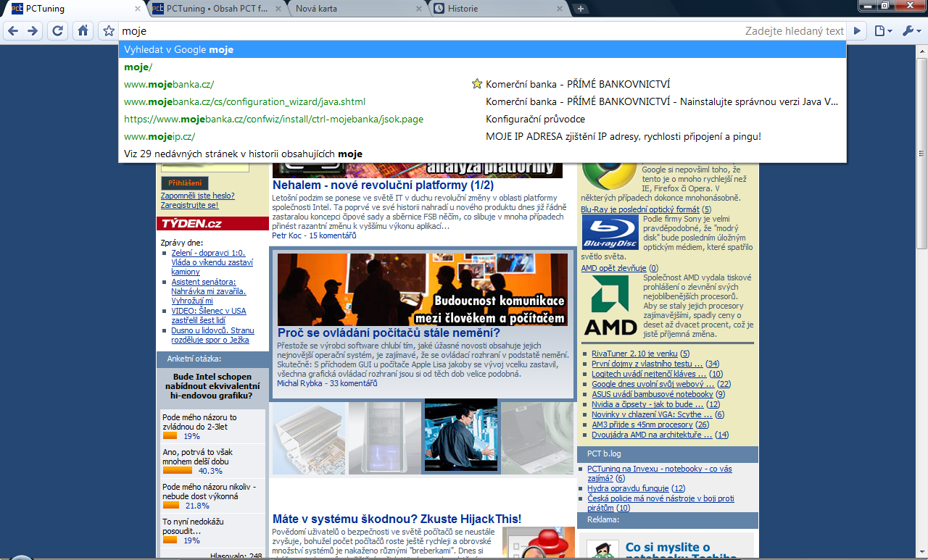Open 'PCTuning na Invexu - notebooky' blog link
The image size is (928, 560).
coord(660,473)
